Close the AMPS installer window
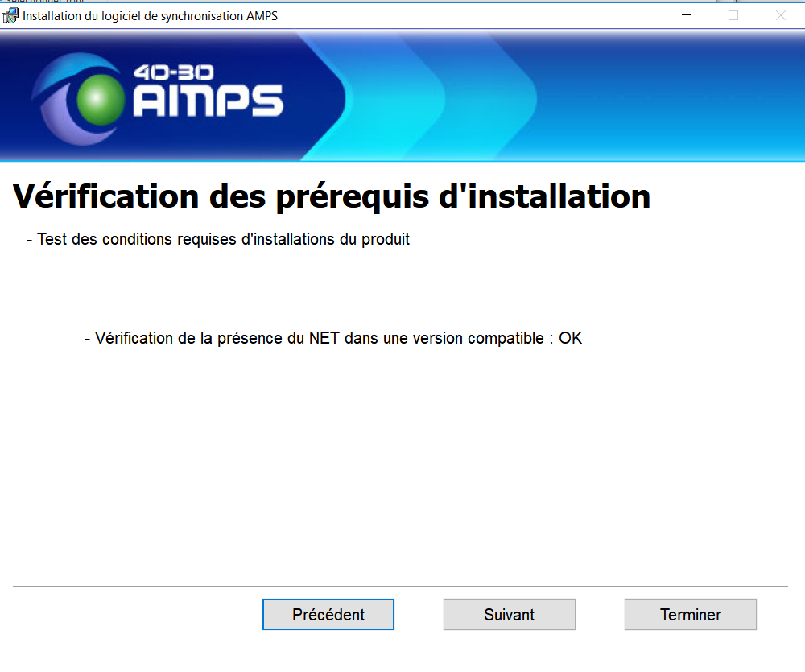The image size is (805, 672). [780, 16]
